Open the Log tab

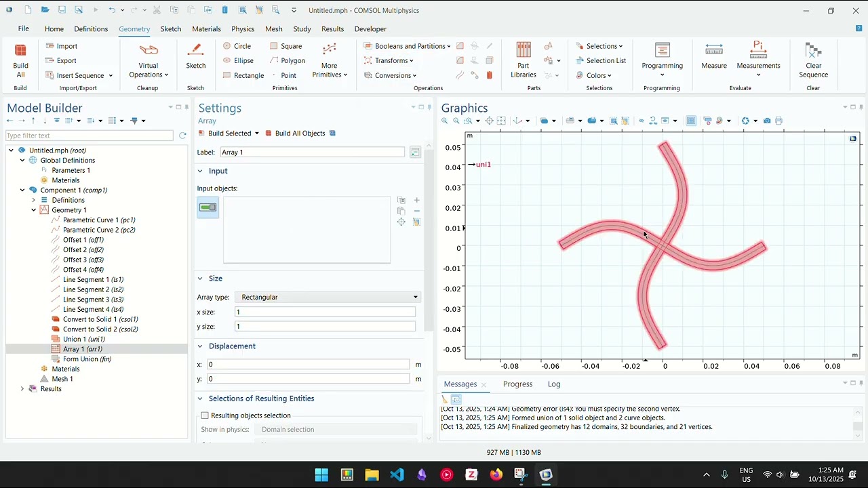(554, 384)
